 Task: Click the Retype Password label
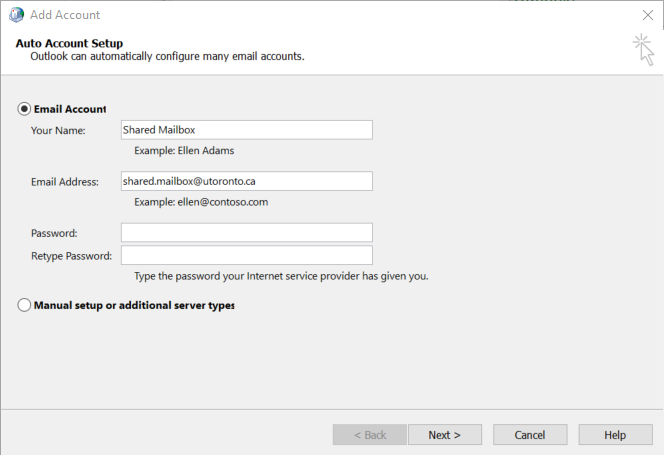72,256
